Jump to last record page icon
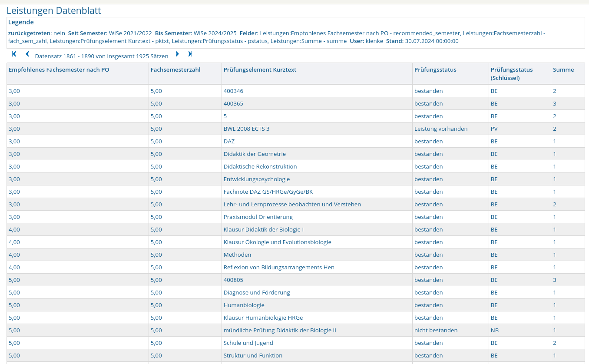 point(190,54)
